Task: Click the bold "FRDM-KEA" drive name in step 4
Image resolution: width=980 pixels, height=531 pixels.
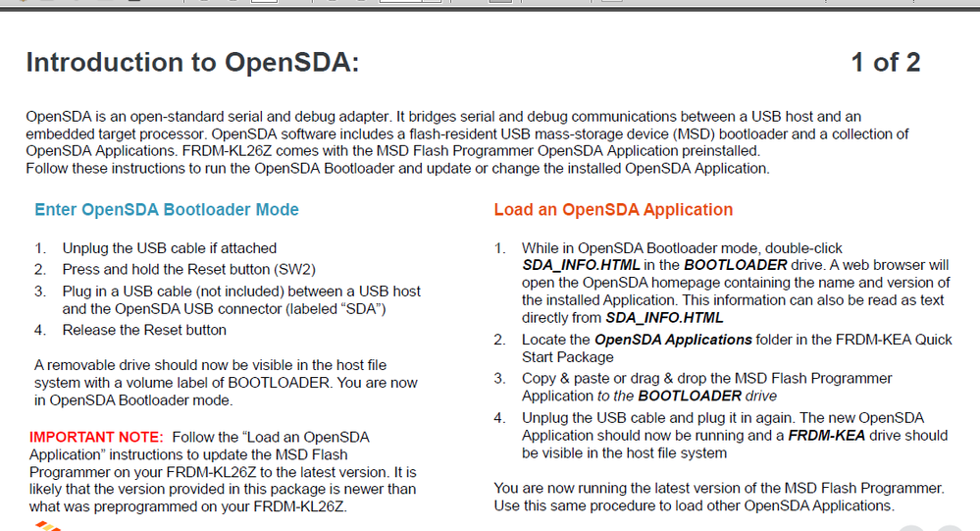Action: click(x=826, y=436)
